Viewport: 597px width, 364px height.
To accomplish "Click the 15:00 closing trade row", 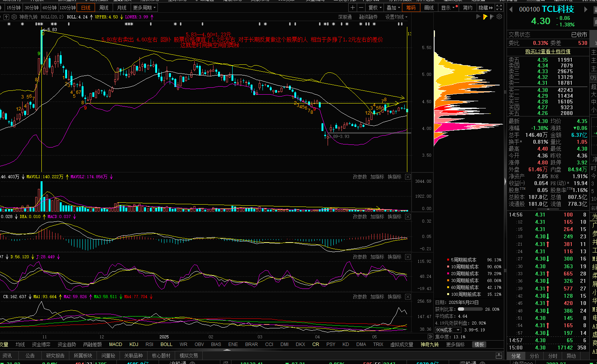I will [x=548, y=348].
